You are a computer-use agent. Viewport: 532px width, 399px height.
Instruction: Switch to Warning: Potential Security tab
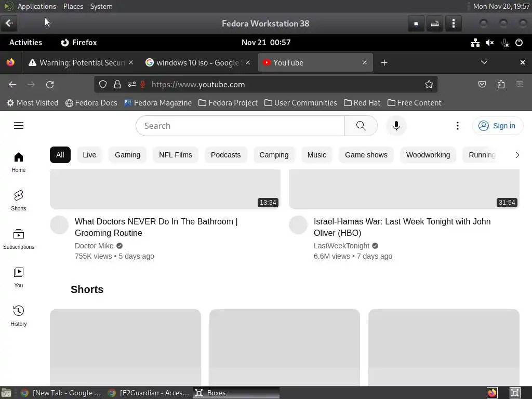click(x=77, y=63)
